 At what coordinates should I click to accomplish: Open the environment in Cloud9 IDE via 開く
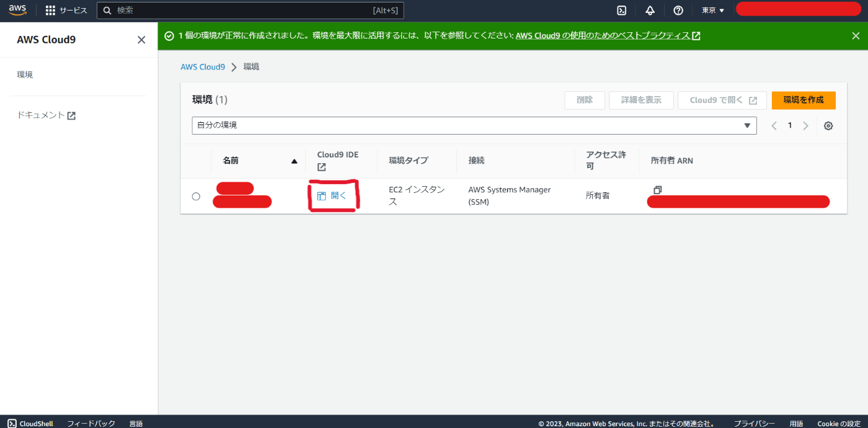pos(332,195)
